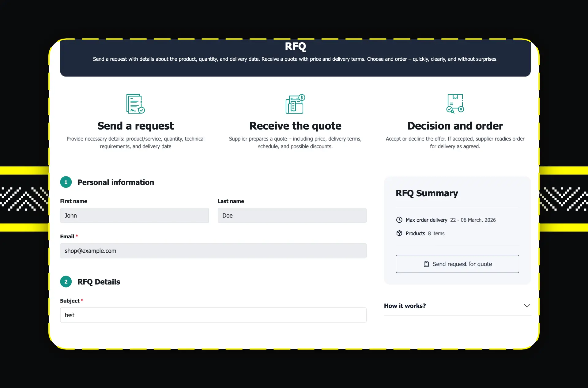Click the Send a request document icon
Screen dimensions: 588x388
coord(135,104)
